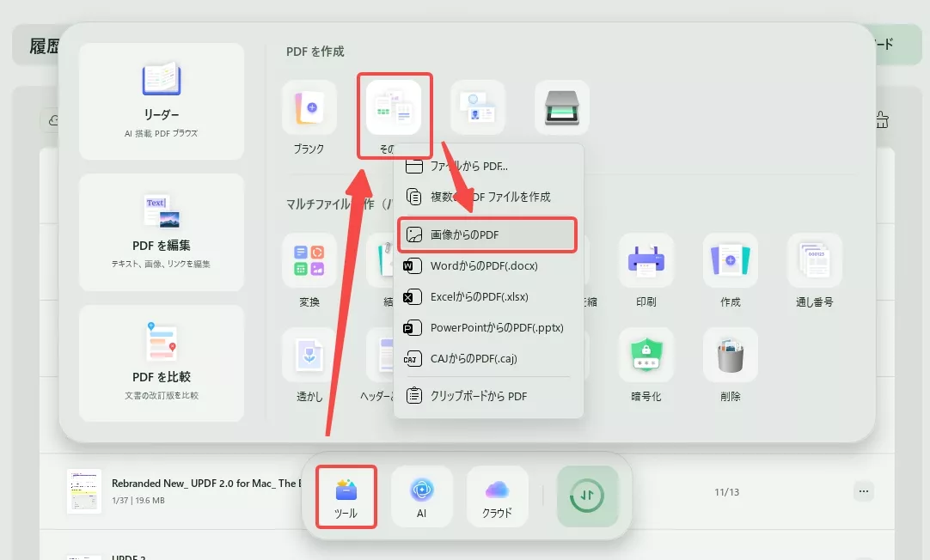Open more options for the Rebranded New file

(863, 490)
